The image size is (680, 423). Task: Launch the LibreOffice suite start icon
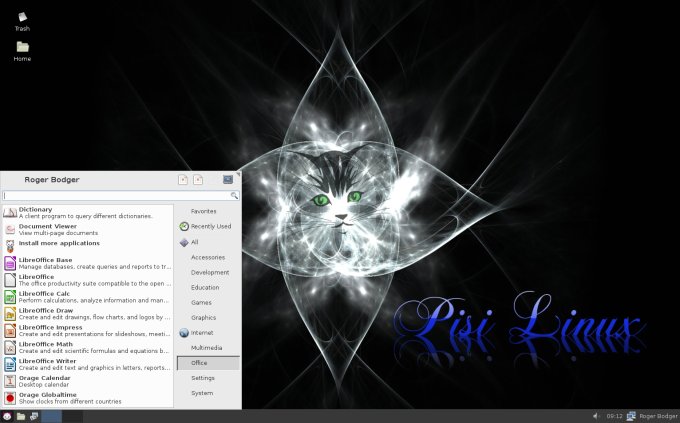[x=10, y=280]
